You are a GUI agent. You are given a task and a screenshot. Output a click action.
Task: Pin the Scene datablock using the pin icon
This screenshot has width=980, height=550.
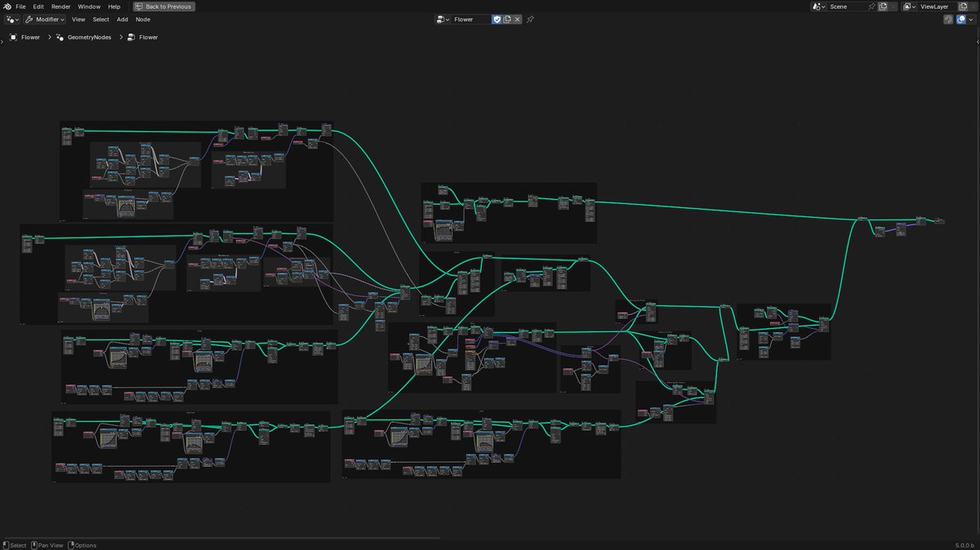click(871, 7)
